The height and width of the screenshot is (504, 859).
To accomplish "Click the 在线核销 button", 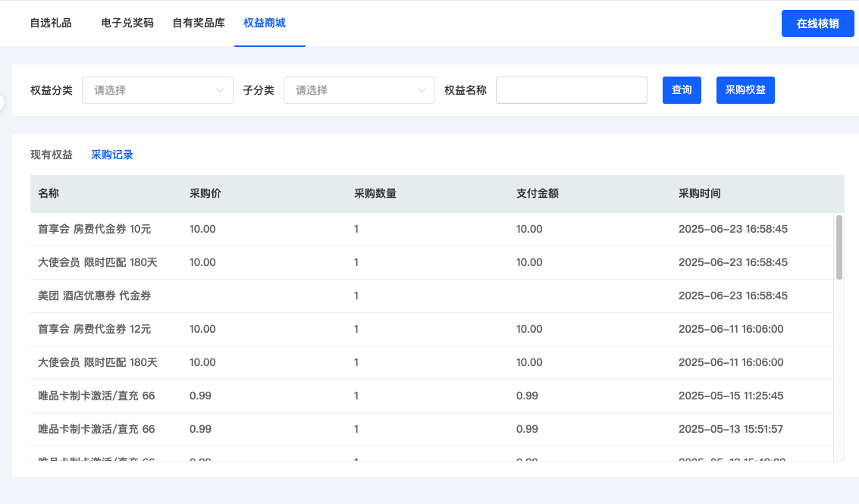I will coord(817,23).
